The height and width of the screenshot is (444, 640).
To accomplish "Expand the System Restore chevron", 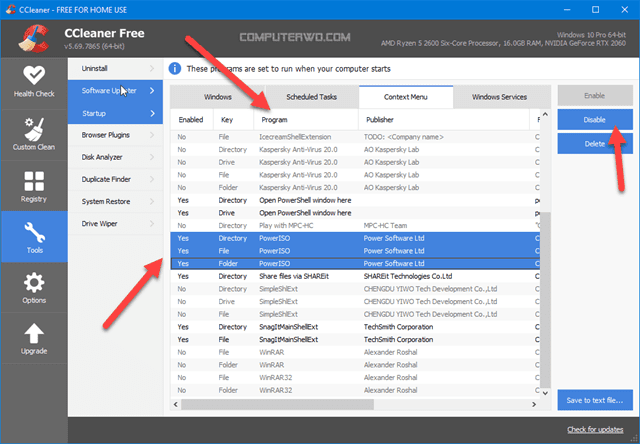I will 152,202.
